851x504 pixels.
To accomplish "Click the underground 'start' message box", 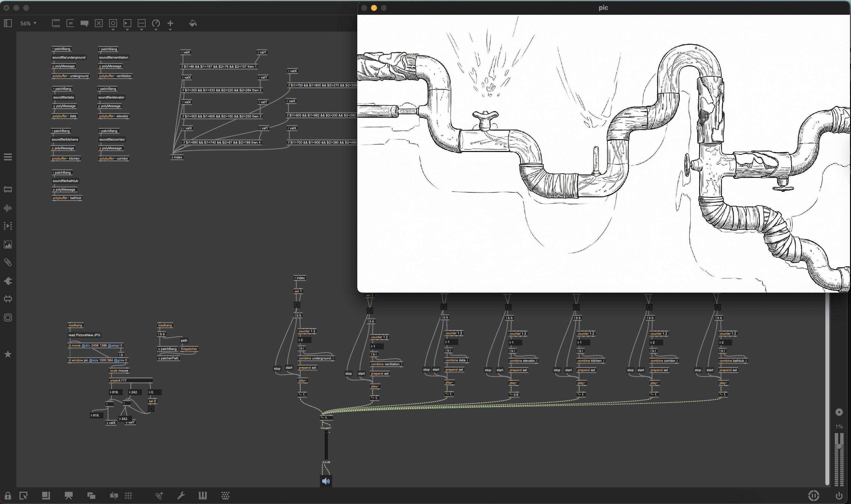I will click(x=289, y=368).
